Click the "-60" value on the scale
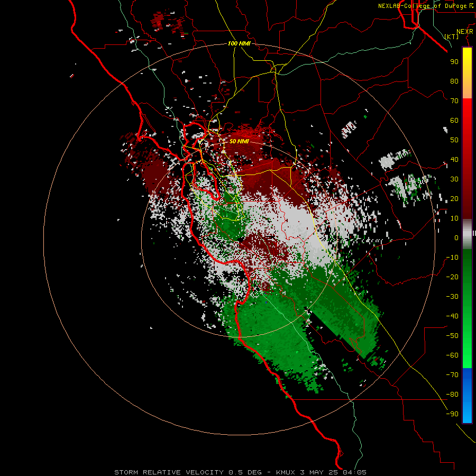 tap(452, 355)
